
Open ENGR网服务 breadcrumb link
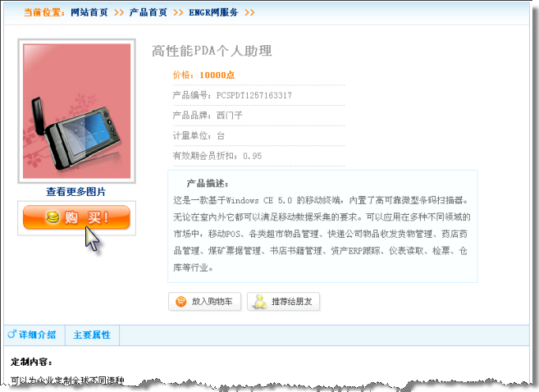213,12
